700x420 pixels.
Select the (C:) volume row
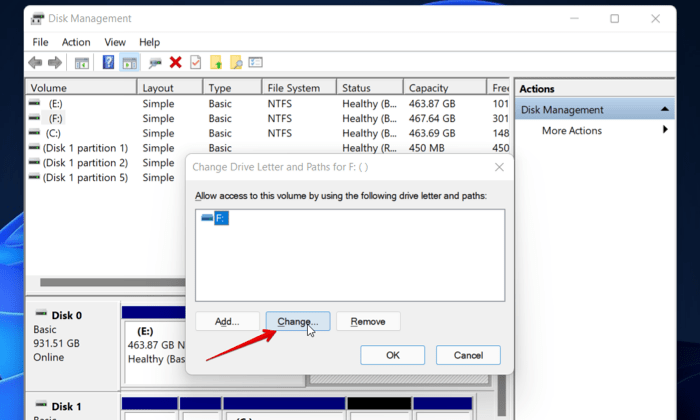point(54,133)
